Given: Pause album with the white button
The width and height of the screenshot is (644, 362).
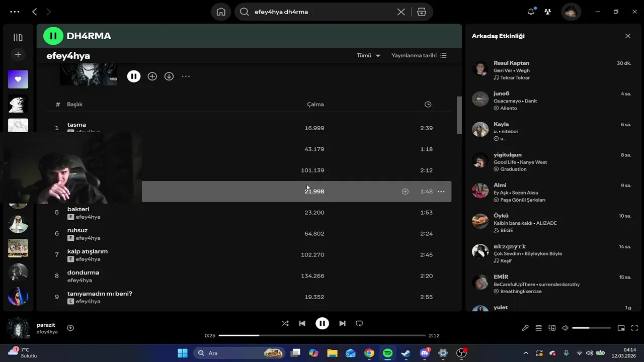Looking at the screenshot, I should 133,76.
